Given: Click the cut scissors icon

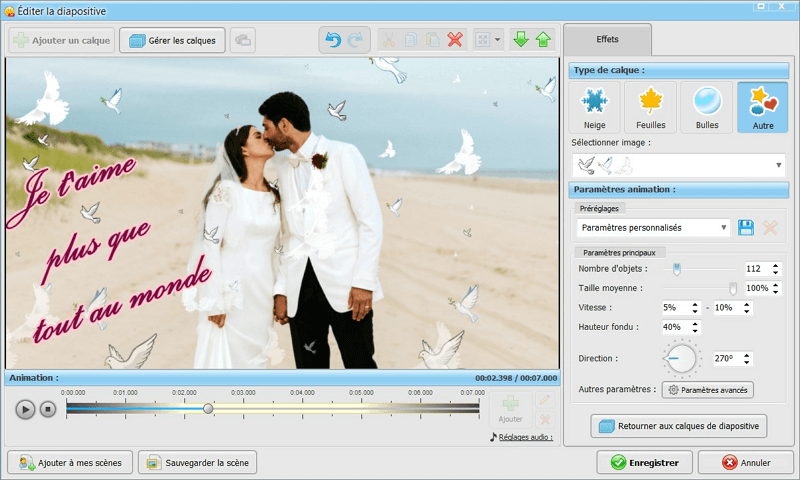Looking at the screenshot, I should tap(389, 40).
